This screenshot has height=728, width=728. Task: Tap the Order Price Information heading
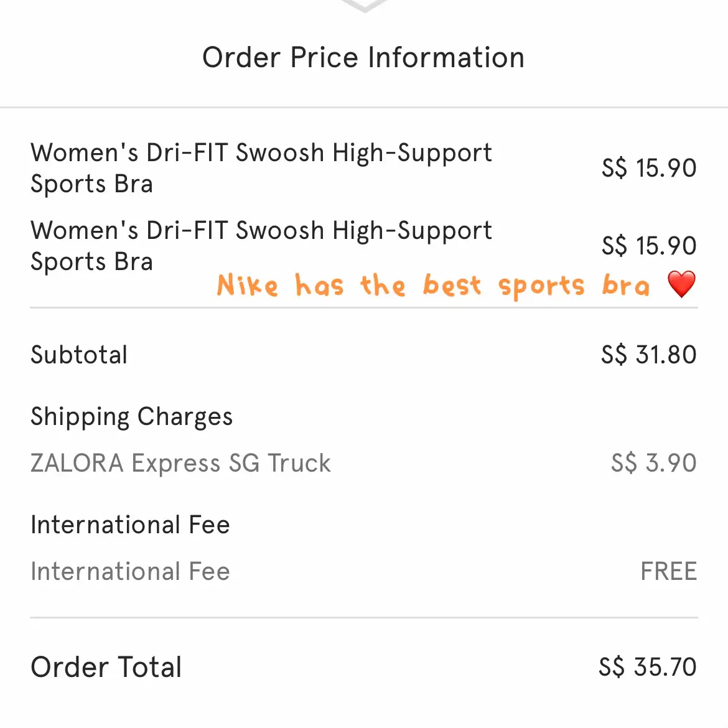(x=363, y=57)
